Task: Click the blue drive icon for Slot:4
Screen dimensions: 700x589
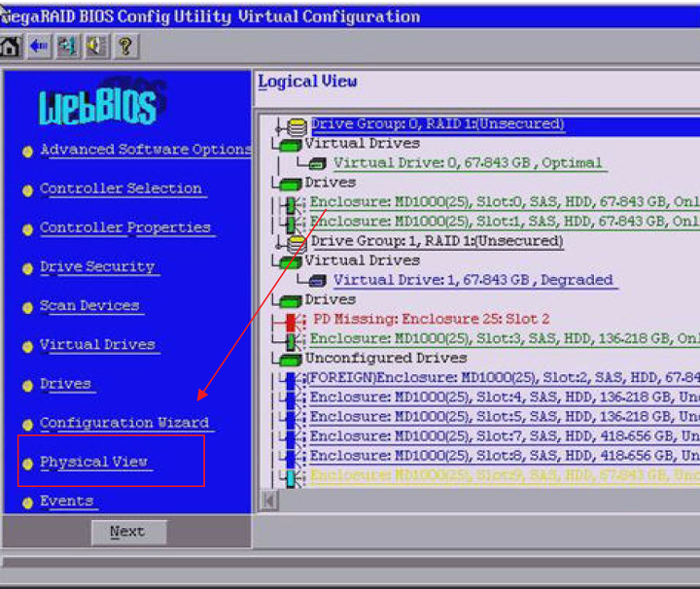Action: point(291,399)
